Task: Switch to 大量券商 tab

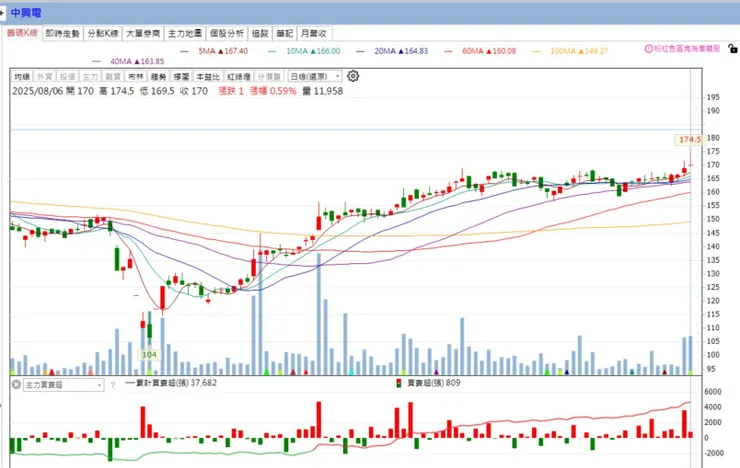Action: pyautogui.click(x=143, y=33)
